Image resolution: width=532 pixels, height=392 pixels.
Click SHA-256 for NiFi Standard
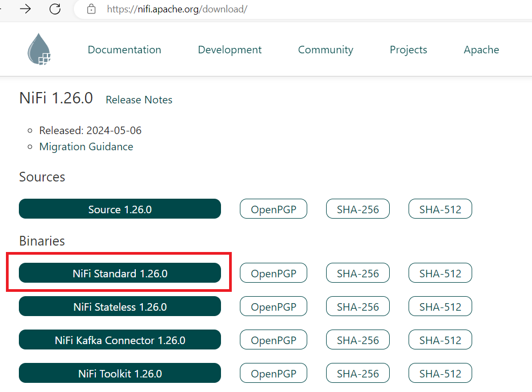point(357,273)
